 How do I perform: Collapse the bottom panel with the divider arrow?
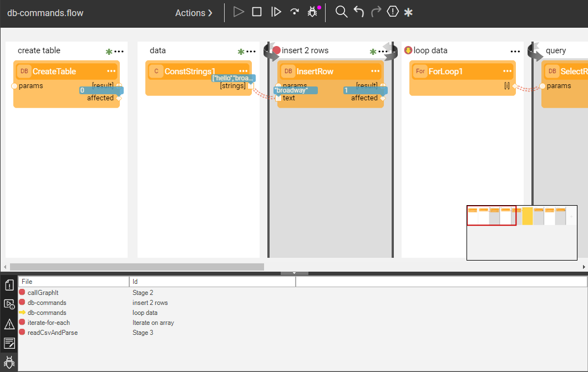coord(293,273)
